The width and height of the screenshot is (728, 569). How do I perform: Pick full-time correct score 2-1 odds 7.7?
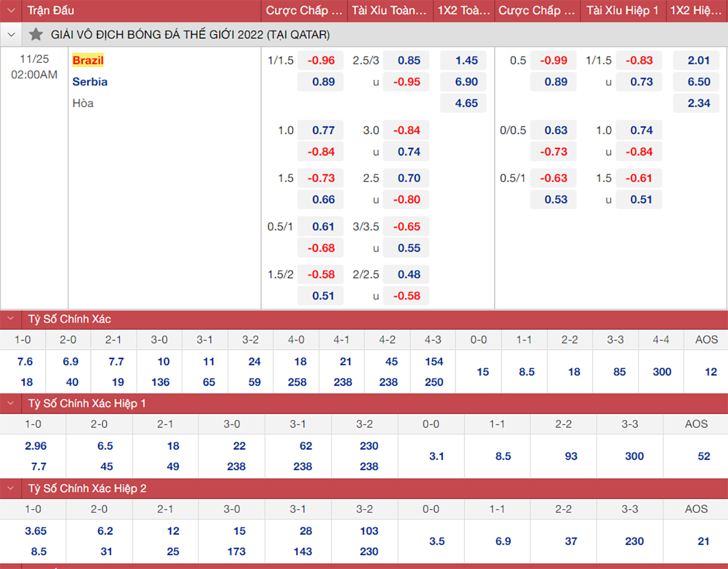[x=116, y=362]
